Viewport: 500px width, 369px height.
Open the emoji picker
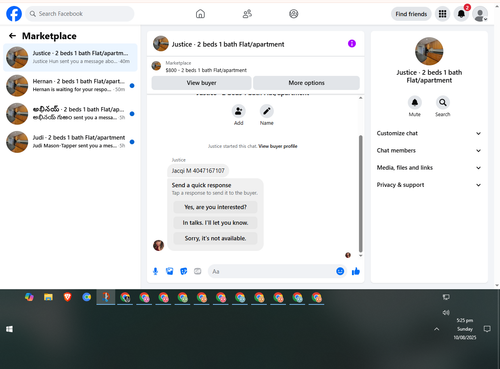[x=340, y=271]
